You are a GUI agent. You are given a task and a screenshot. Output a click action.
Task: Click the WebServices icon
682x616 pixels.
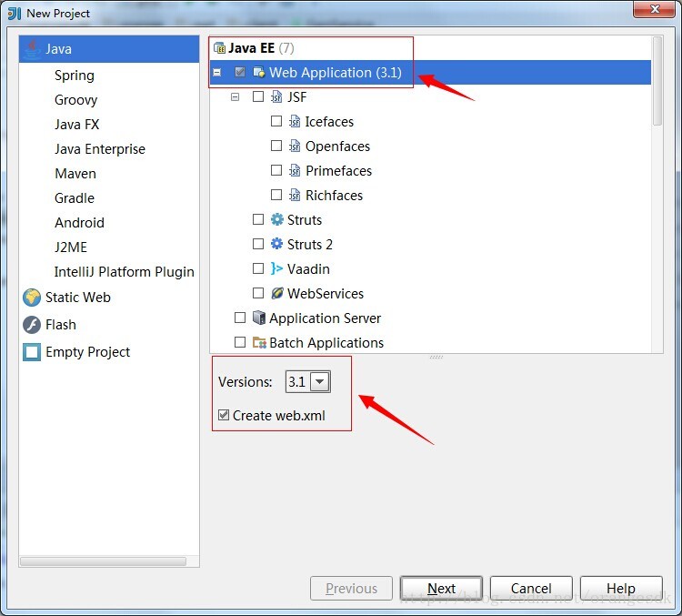(x=277, y=293)
